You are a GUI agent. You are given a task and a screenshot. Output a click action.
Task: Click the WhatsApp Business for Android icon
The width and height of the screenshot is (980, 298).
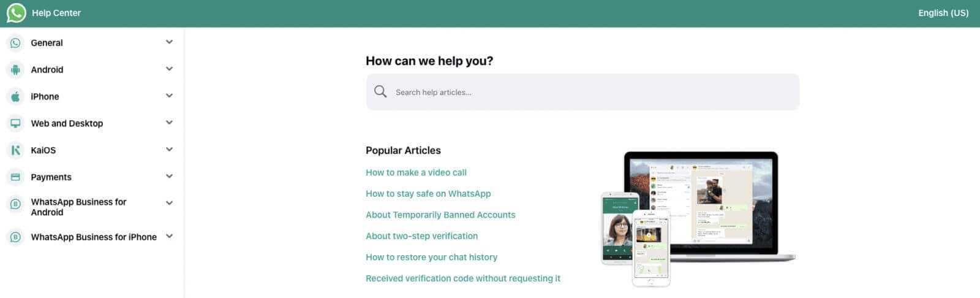[15, 204]
